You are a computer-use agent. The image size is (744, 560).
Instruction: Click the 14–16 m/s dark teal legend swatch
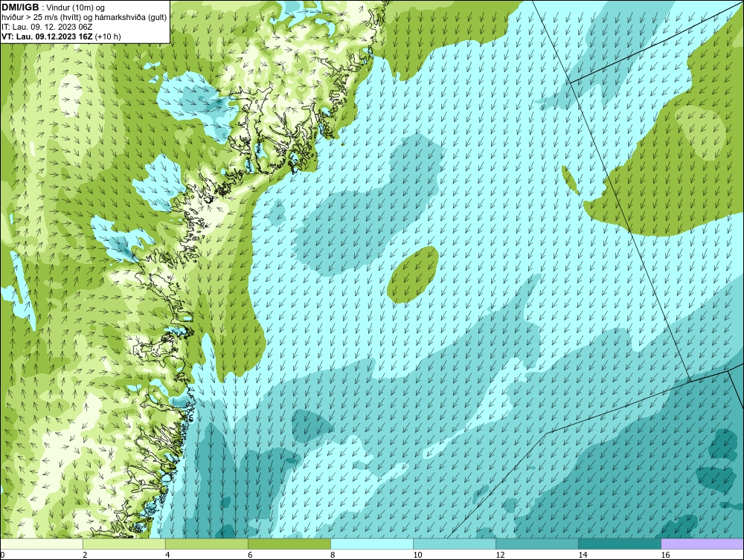point(620,544)
